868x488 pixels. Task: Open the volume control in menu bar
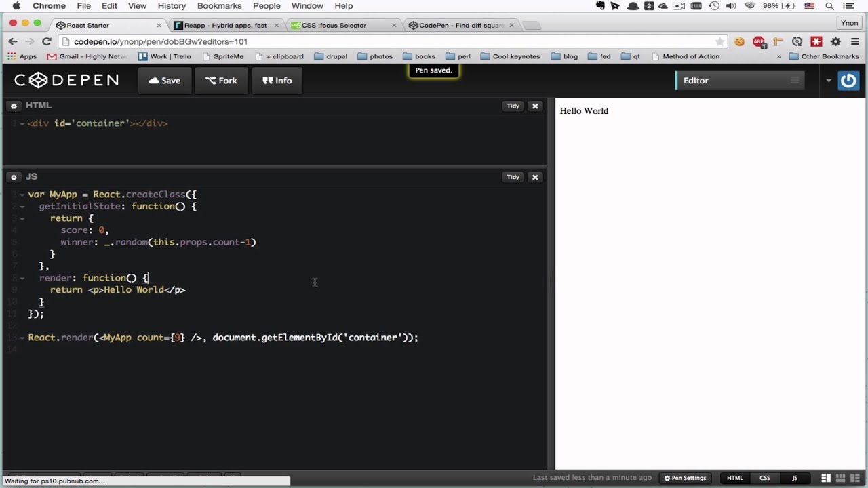click(731, 6)
